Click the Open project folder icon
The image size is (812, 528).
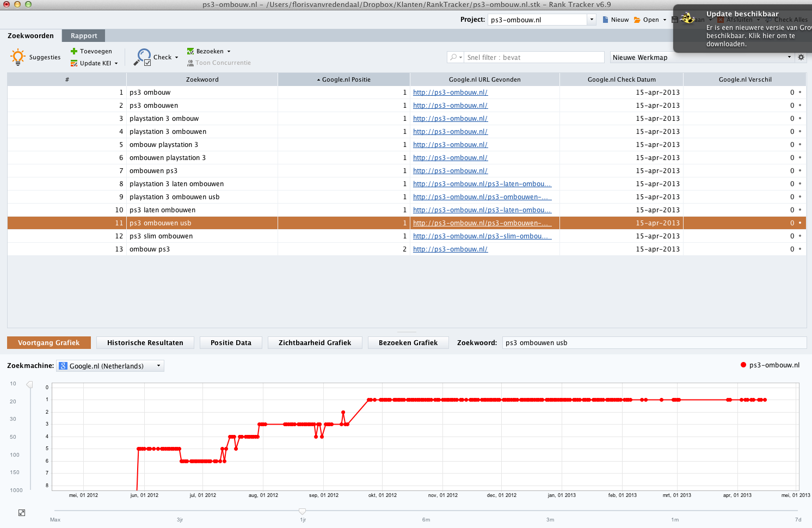pos(637,20)
